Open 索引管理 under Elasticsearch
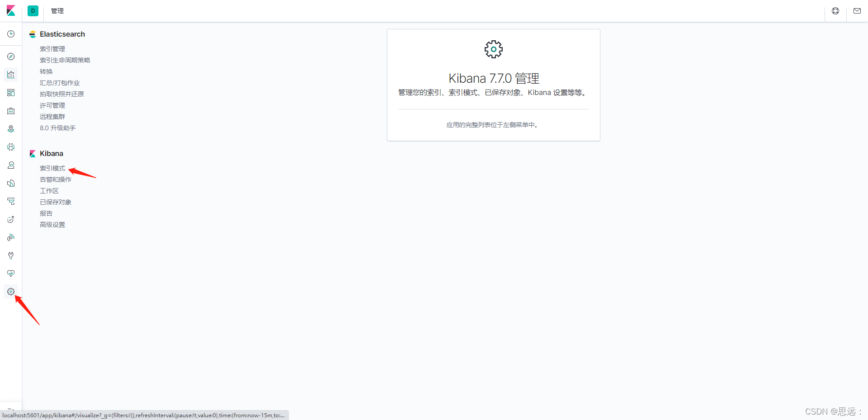 click(x=52, y=49)
